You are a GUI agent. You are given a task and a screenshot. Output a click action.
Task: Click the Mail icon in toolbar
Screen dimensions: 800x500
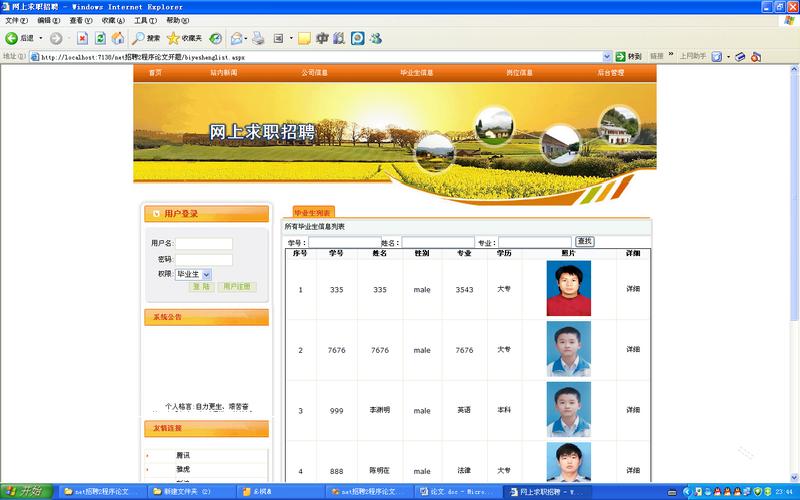tap(236, 38)
